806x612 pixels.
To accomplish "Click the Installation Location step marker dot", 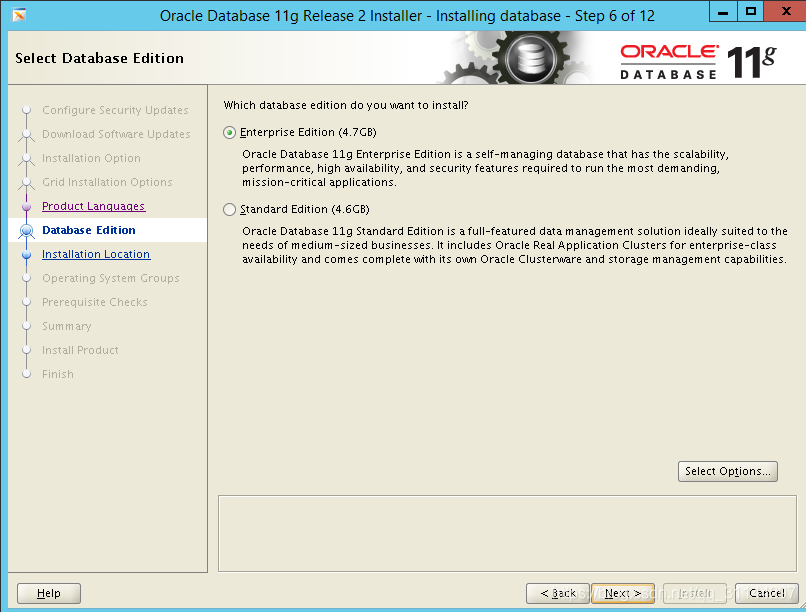I will pos(26,254).
